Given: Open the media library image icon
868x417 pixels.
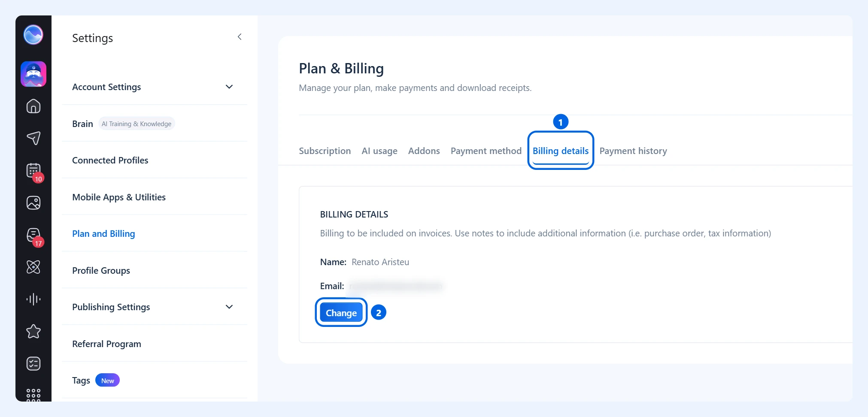Looking at the screenshot, I should click(33, 202).
